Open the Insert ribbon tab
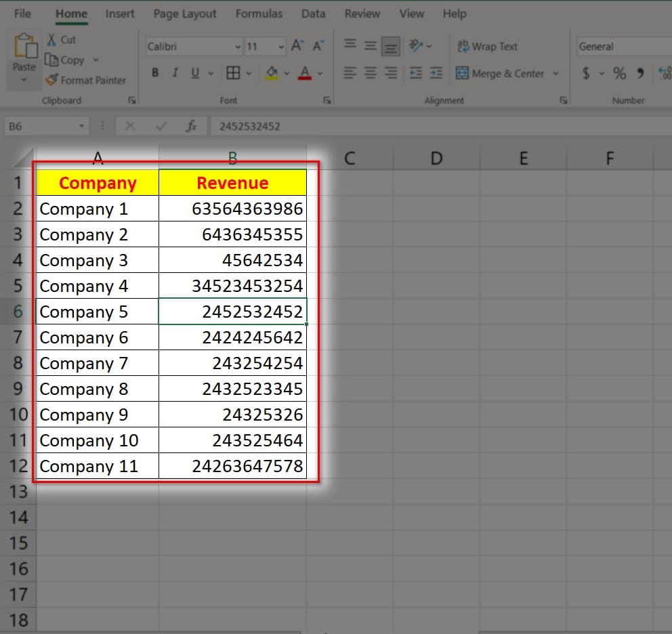 [119, 14]
